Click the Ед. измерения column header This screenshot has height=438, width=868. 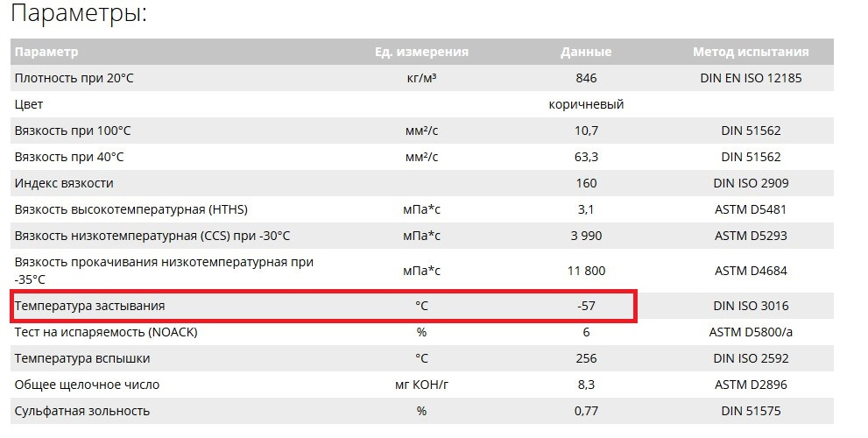pyautogui.click(x=421, y=52)
